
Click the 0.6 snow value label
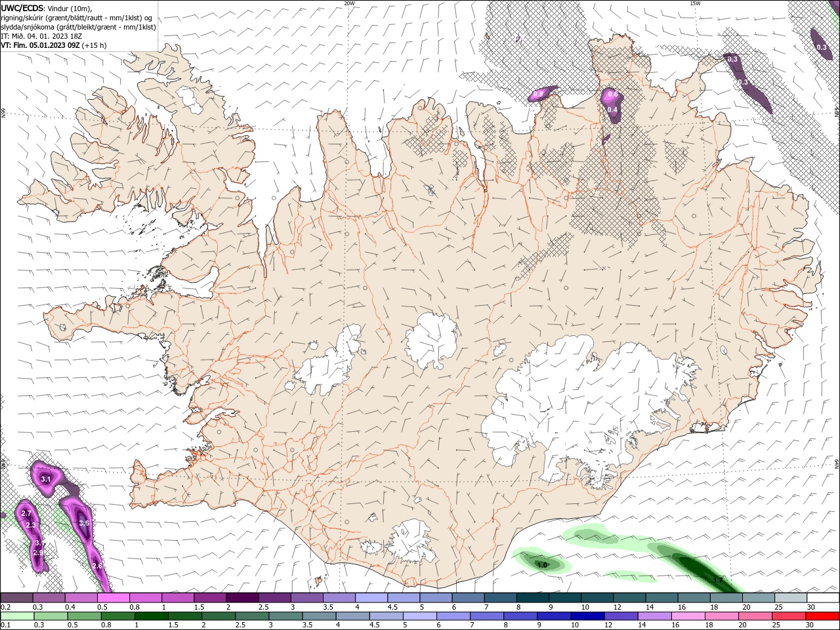(x=613, y=95)
